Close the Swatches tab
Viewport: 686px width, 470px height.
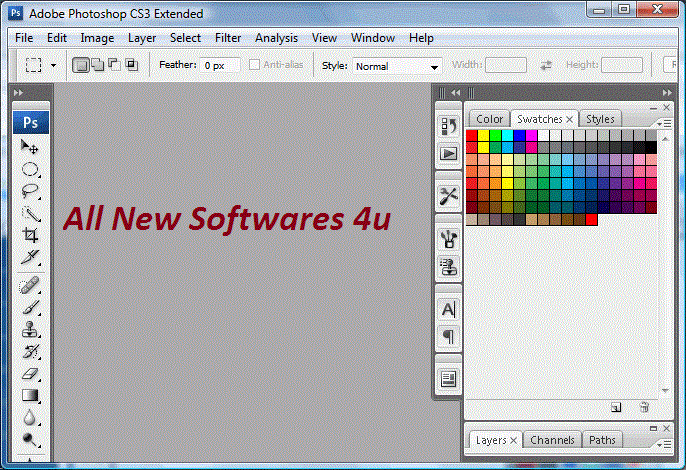tap(569, 119)
